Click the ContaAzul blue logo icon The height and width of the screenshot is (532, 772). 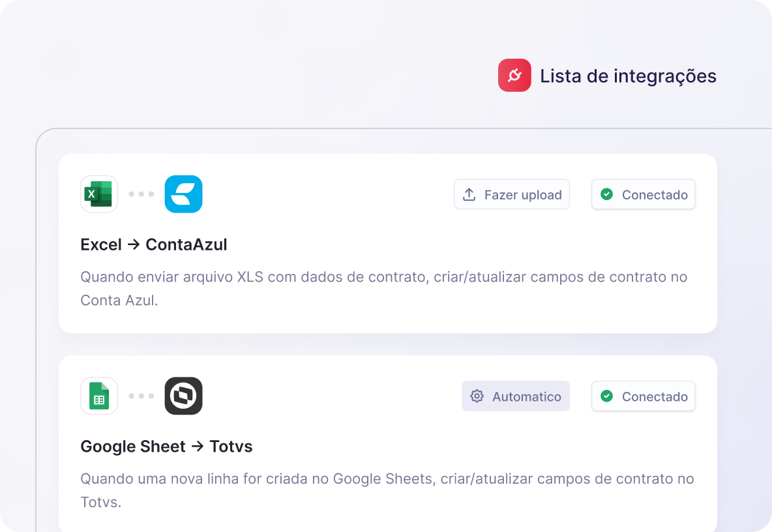pyautogui.click(x=184, y=194)
